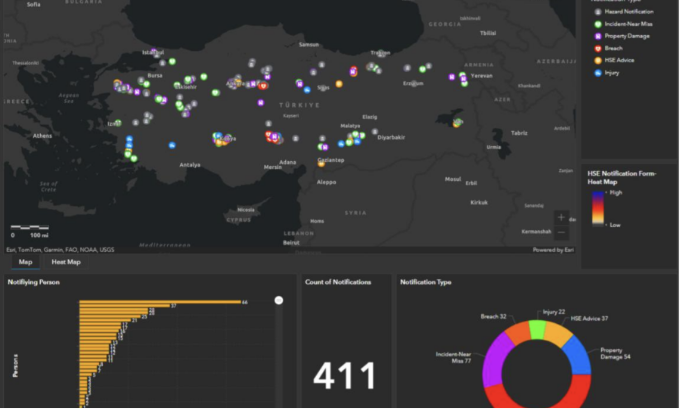The image size is (680, 409).
Task: Click the green Injury donut segment
Action: tap(537, 331)
